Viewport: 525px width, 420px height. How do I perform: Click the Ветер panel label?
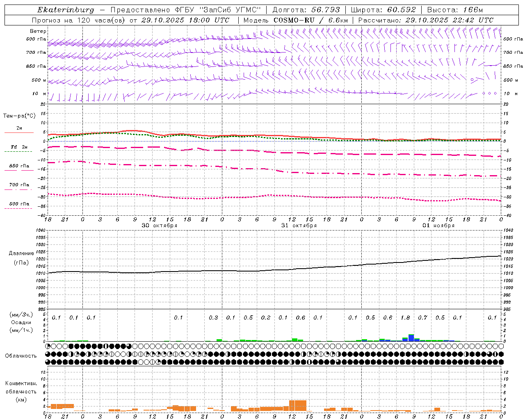tap(38, 31)
